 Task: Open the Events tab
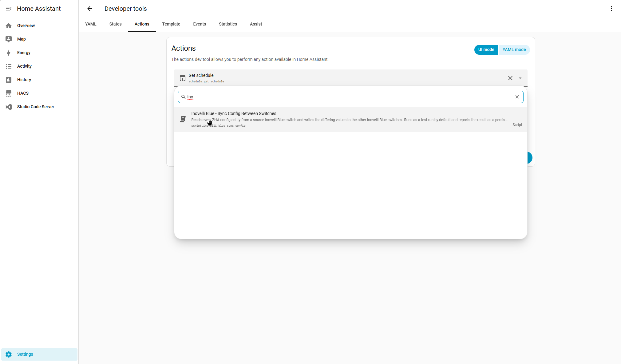[x=200, y=24]
